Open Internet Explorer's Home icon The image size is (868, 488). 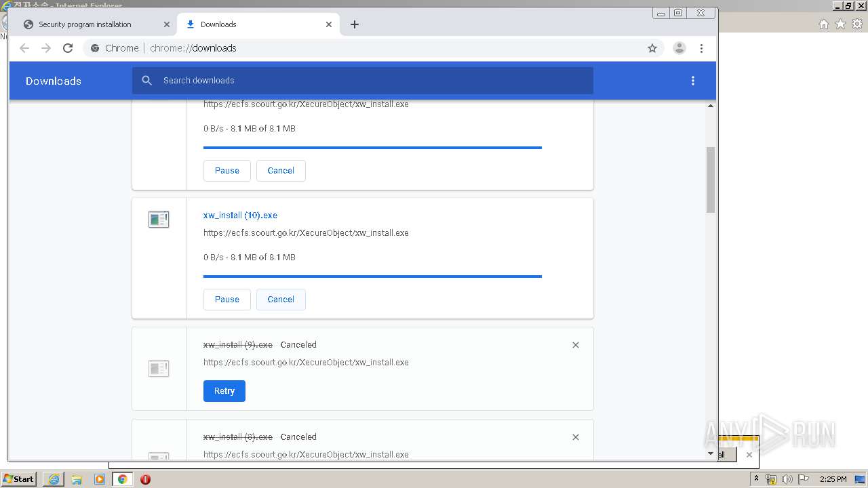pos(823,24)
